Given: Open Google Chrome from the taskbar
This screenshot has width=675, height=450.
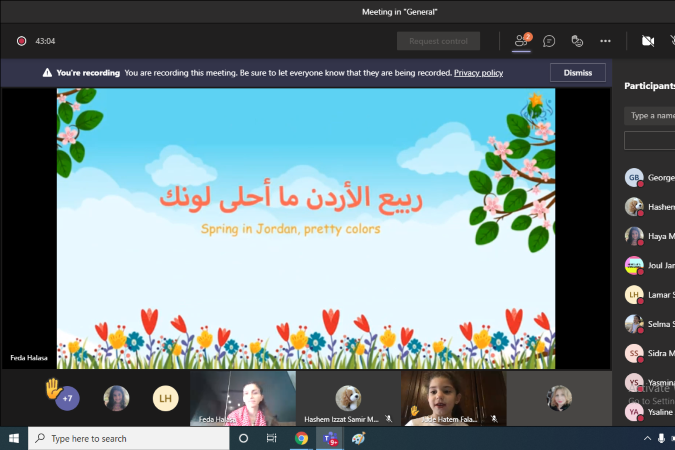Looking at the screenshot, I should click(301, 438).
